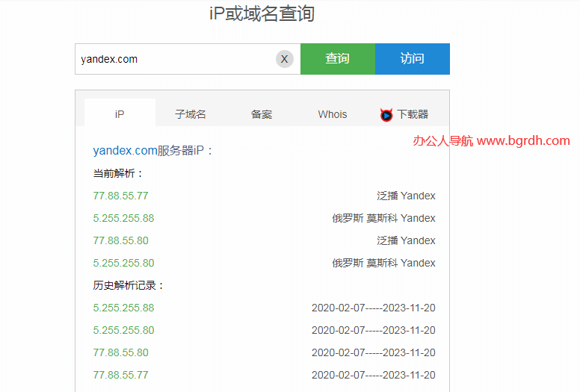The image size is (580, 392).
Task: Open history record IP 77.88.55.80
Action: point(120,352)
